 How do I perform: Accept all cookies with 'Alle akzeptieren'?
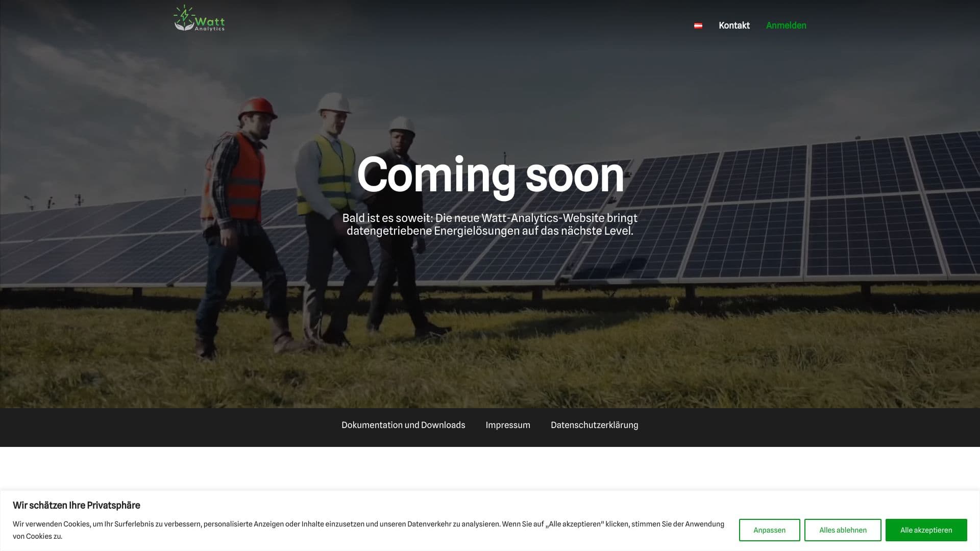coord(926,530)
